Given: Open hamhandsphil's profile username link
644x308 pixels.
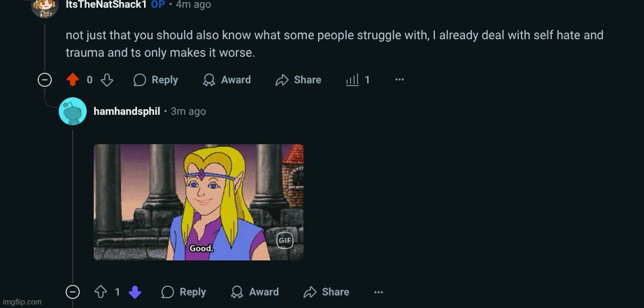Looking at the screenshot, I should (127, 111).
